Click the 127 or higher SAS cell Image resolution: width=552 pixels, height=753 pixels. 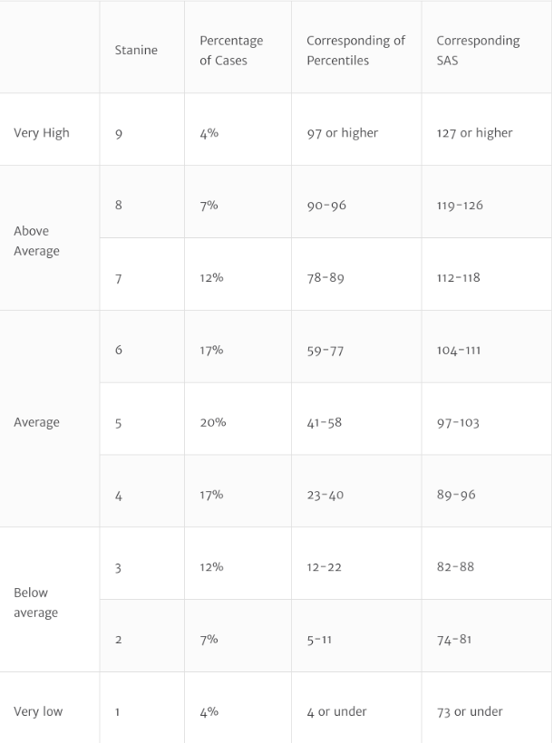pos(475,133)
